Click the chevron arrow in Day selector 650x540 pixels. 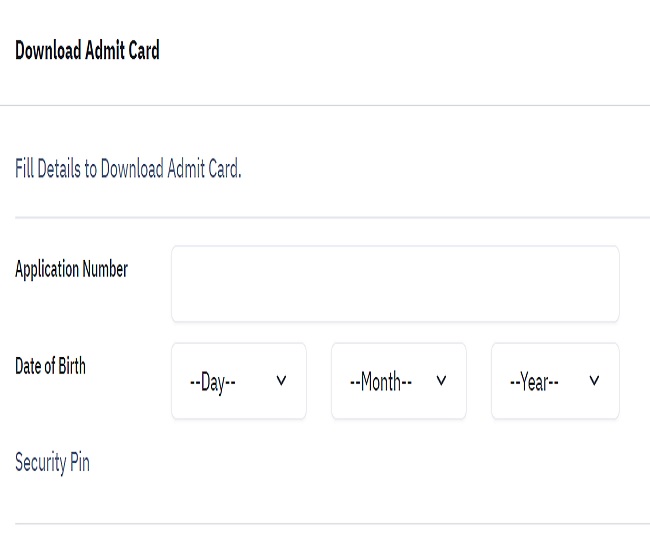point(281,381)
